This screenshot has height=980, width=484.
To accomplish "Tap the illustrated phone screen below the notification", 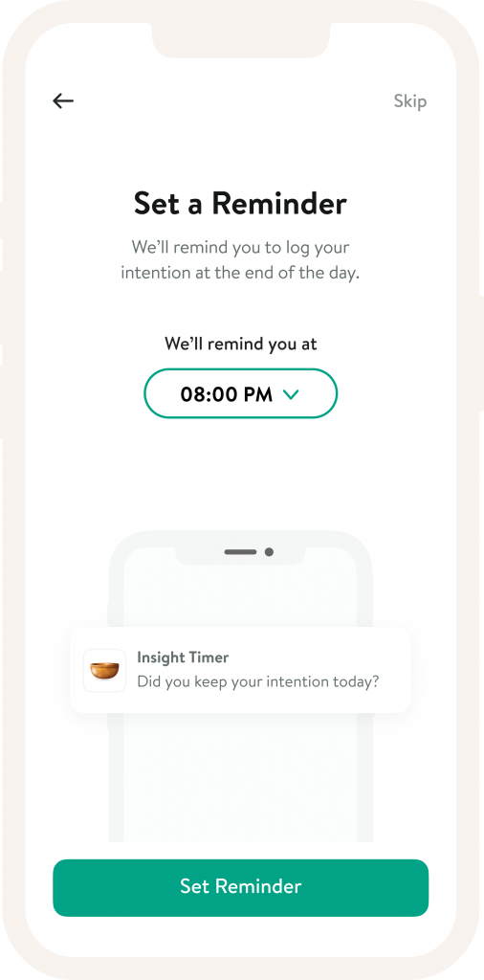I will pos(240,777).
